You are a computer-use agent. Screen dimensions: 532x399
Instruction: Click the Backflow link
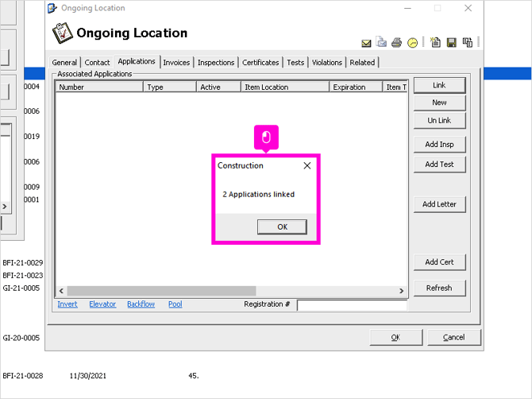coord(141,304)
